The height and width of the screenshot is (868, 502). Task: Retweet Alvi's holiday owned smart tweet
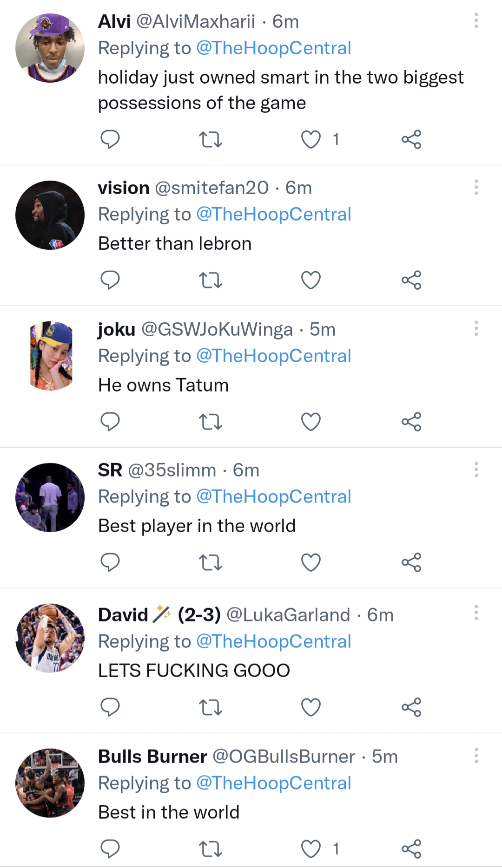tap(211, 139)
